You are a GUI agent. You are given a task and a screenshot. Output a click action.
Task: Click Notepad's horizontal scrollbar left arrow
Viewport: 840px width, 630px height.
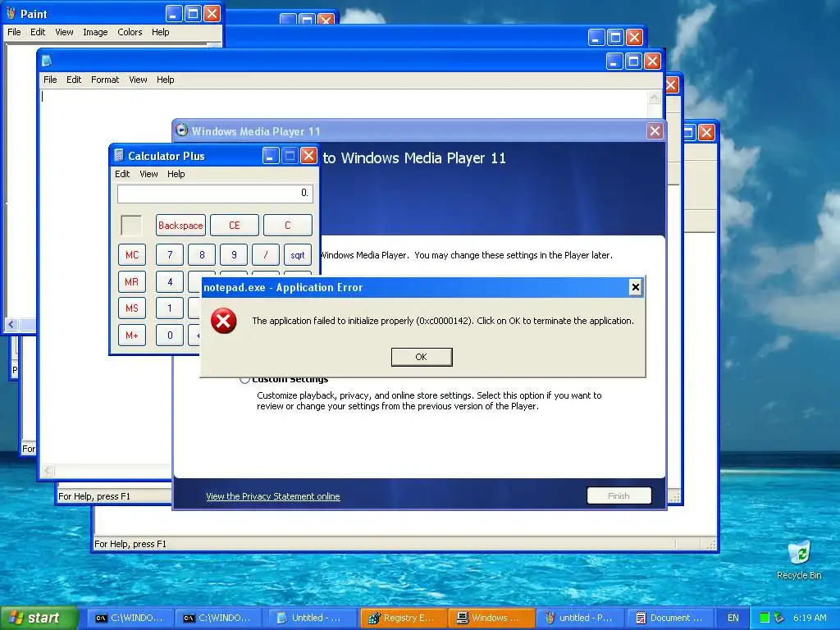[48, 471]
